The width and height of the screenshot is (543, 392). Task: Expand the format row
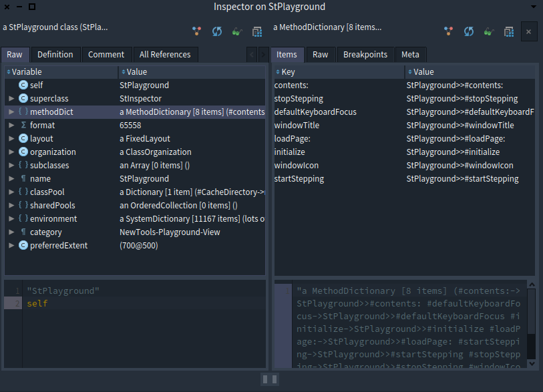click(11, 125)
